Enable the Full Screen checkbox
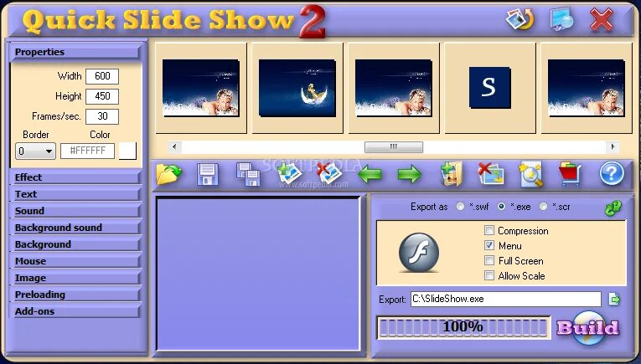Screen dimensions: 641x364 pyautogui.click(x=489, y=260)
